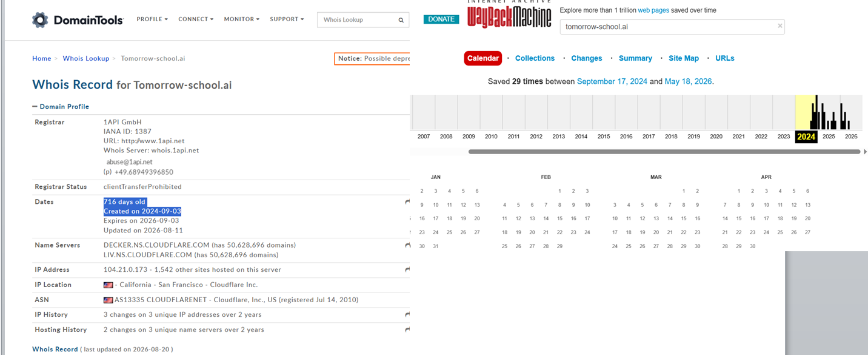Viewport: 868px width, 355px height.
Task: Click 'Created on 2024-09-03' text
Action: click(142, 211)
